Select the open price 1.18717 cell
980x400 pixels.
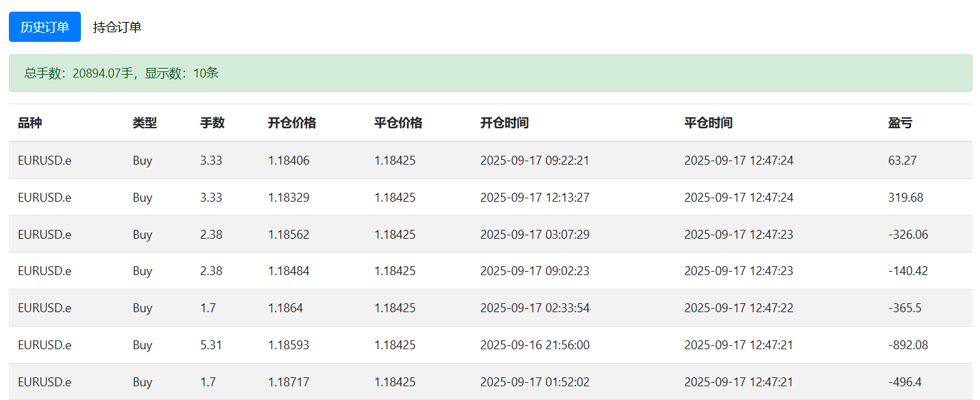[x=289, y=382]
